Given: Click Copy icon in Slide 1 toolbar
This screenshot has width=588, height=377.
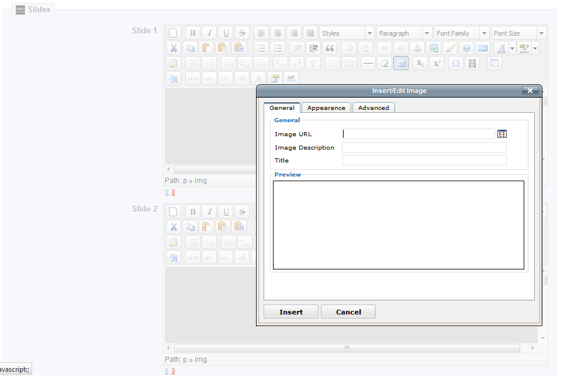Looking at the screenshot, I should click(x=191, y=48).
